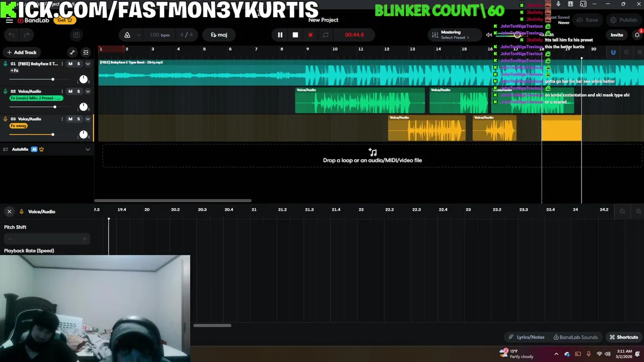Zoom out the timeline
This screenshot has height=362, width=644.
coord(626,52)
